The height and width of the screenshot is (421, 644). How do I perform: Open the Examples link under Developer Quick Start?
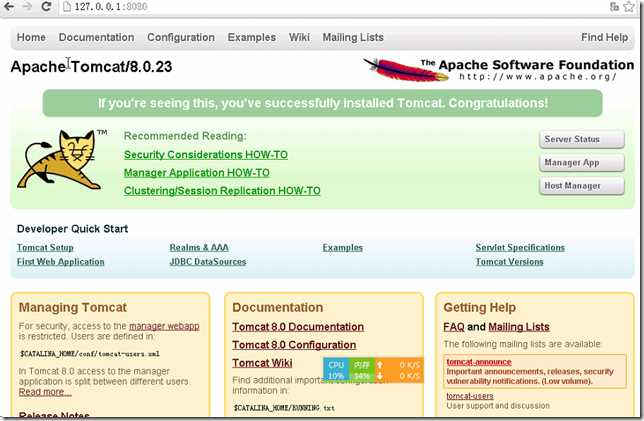tap(343, 248)
